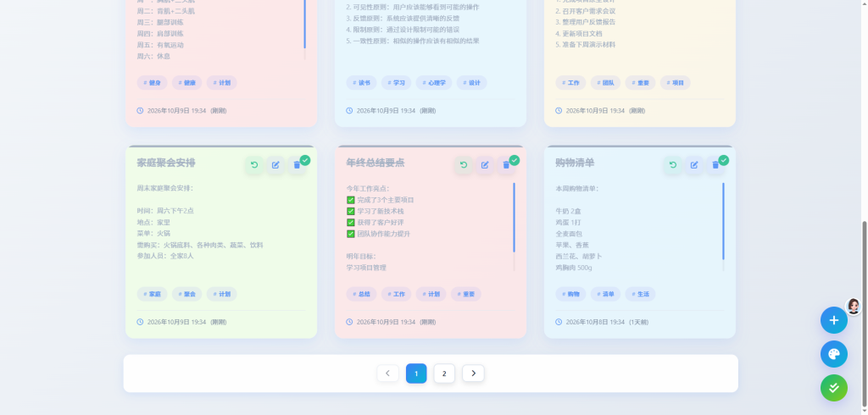Viewport: 868px width, 415px height.
Task: Click the clock icon on 购物清单 card
Action: click(x=559, y=322)
